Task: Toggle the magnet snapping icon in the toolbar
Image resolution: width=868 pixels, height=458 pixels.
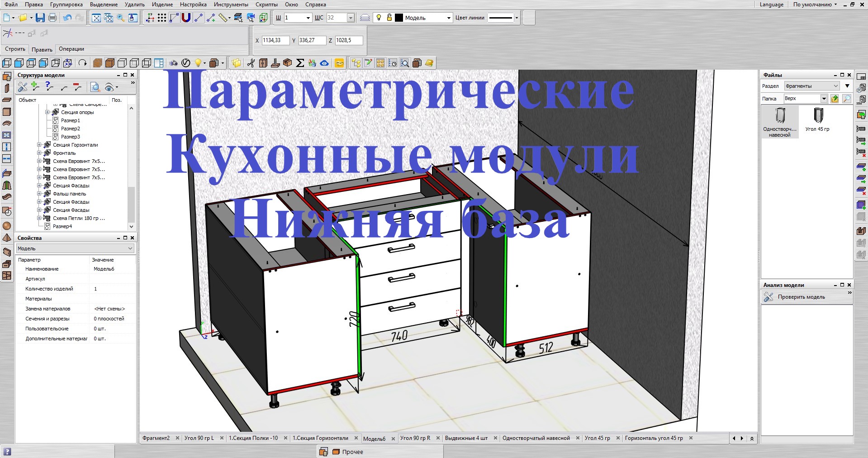Action: tap(185, 18)
